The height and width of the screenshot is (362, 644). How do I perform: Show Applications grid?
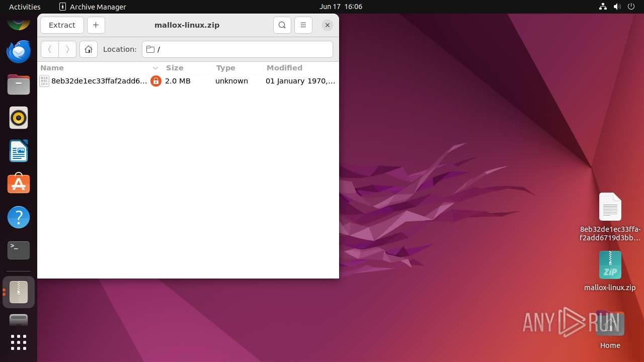click(x=19, y=342)
